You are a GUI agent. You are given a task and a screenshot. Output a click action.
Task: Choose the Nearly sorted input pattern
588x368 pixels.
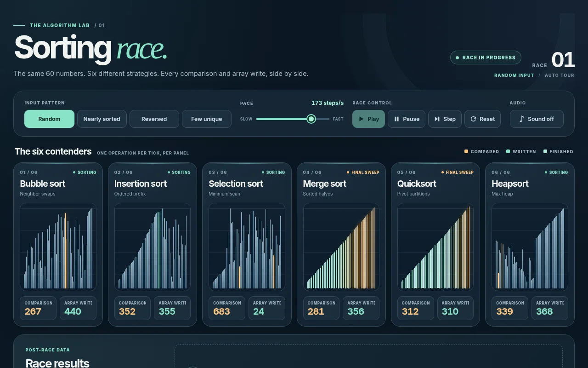pos(102,119)
